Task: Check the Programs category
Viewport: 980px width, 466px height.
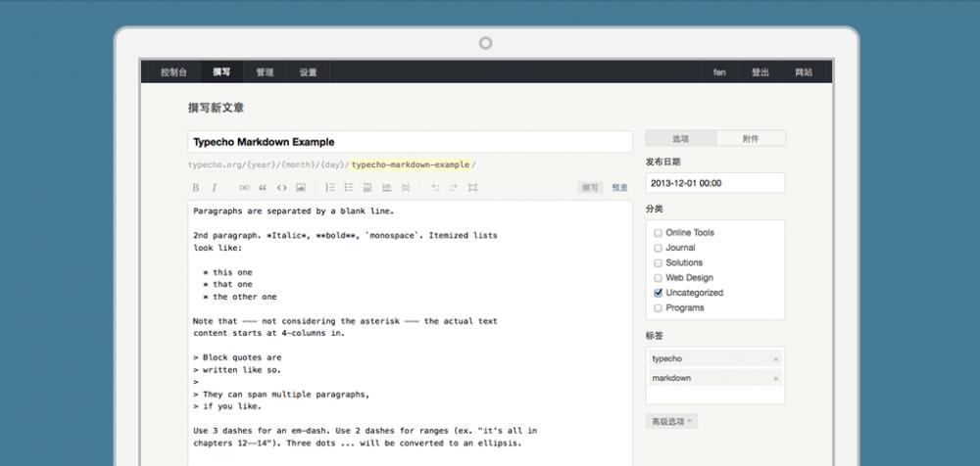Action: (659, 308)
